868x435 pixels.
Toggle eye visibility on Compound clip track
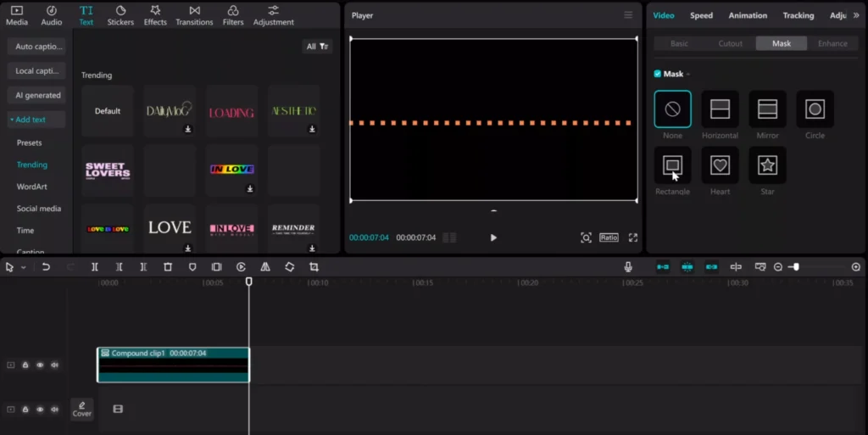tap(40, 365)
